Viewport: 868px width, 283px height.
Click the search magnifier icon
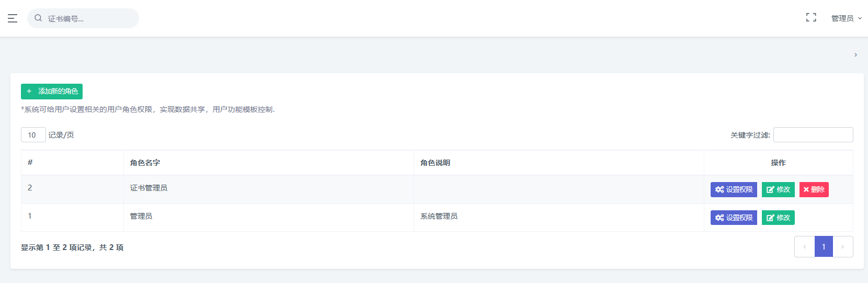tap(38, 18)
